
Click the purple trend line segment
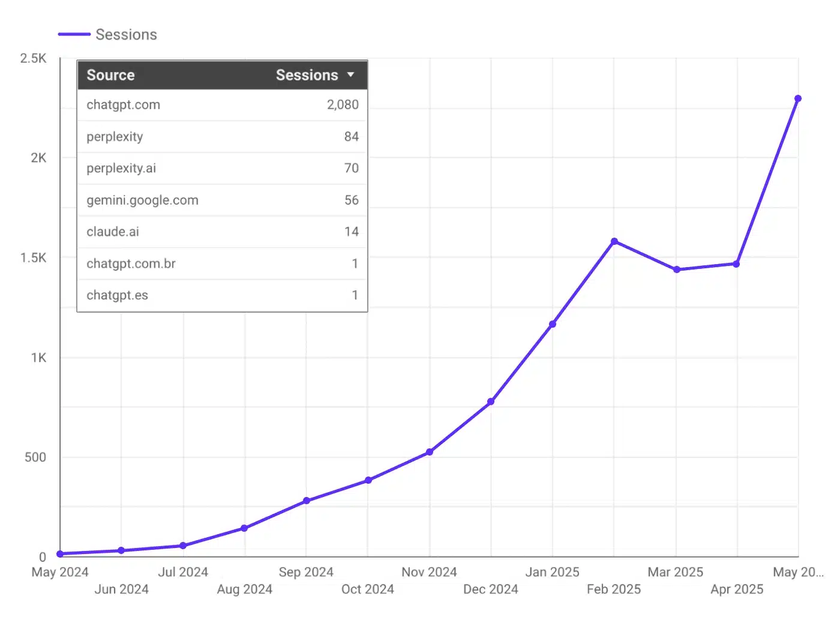coord(522,363)
